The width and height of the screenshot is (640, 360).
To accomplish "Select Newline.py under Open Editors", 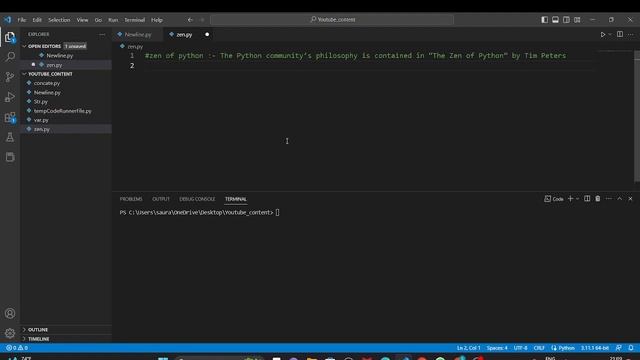I will pos(60,56).
